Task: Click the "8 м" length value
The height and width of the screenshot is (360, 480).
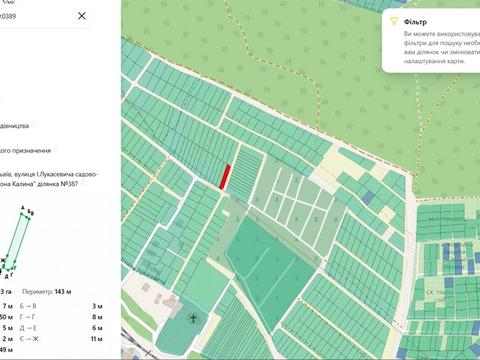Action: coord(97,317)
